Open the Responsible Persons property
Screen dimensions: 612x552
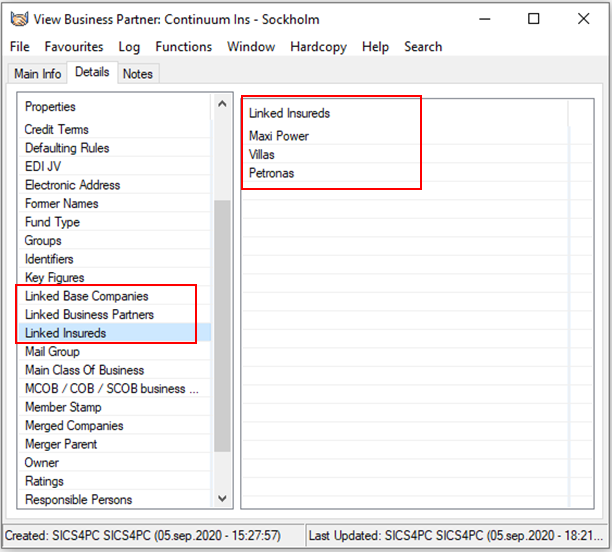pyautogui.click(x=78, y=500)
